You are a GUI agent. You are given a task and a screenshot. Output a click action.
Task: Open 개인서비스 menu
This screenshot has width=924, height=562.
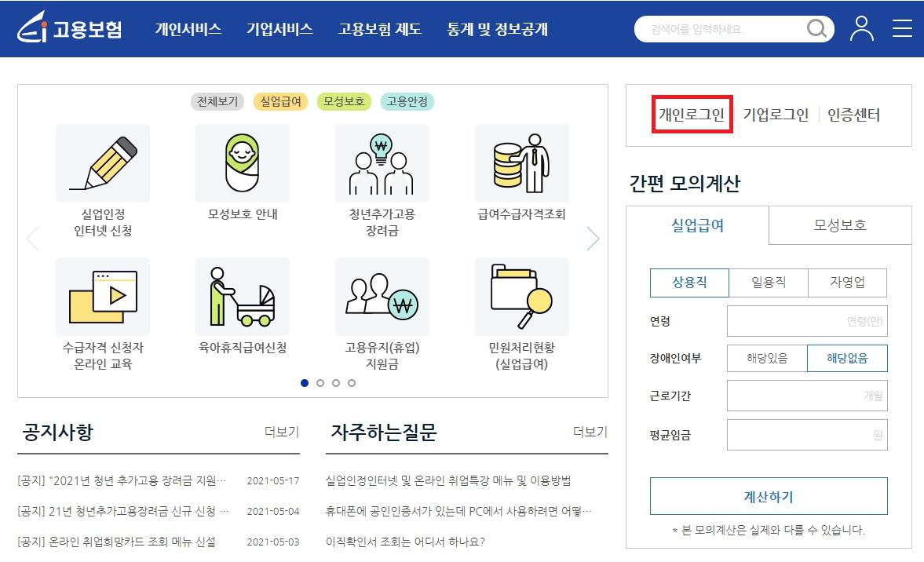click(x=188, y=29)
